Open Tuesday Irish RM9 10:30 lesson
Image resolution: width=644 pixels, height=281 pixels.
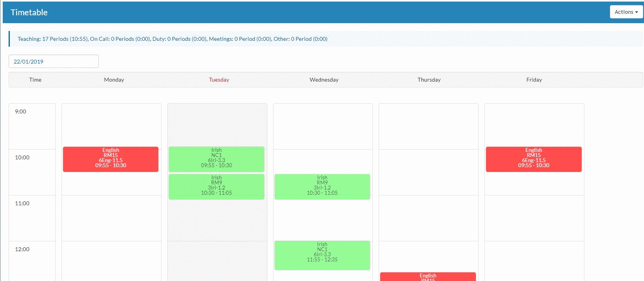click(x=217, y=187)
